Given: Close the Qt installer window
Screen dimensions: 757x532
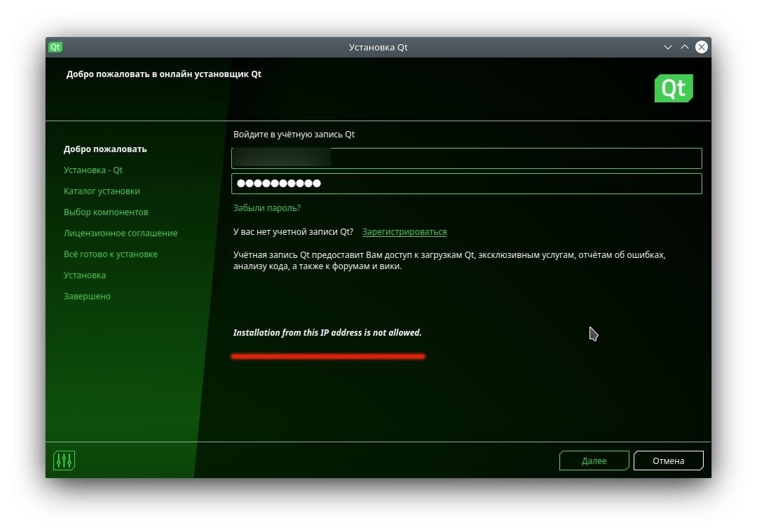Looking at the screenshot, I should click(x=701, y=48).
